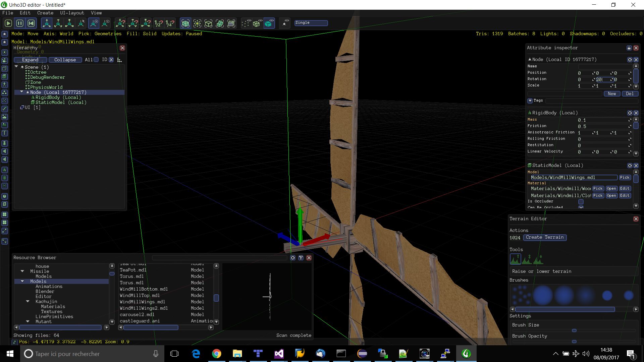Toggle move snapping magnet icon
Image resolution: width=644 pixels, height=362 pixels.
pyautogui.click(x=120, y=23)
